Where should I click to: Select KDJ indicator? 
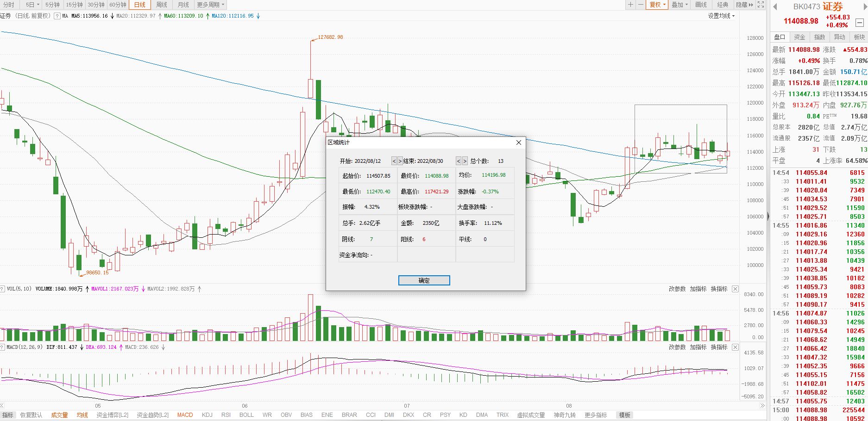[x=207, y=415]
